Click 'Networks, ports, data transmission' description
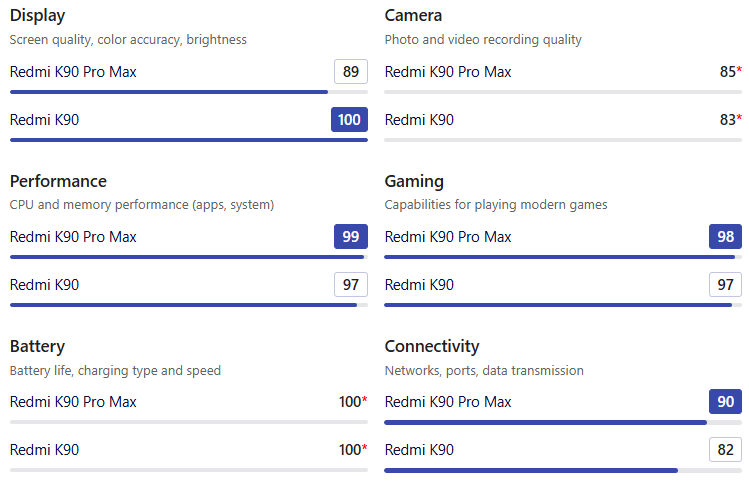 pos(484,371)
